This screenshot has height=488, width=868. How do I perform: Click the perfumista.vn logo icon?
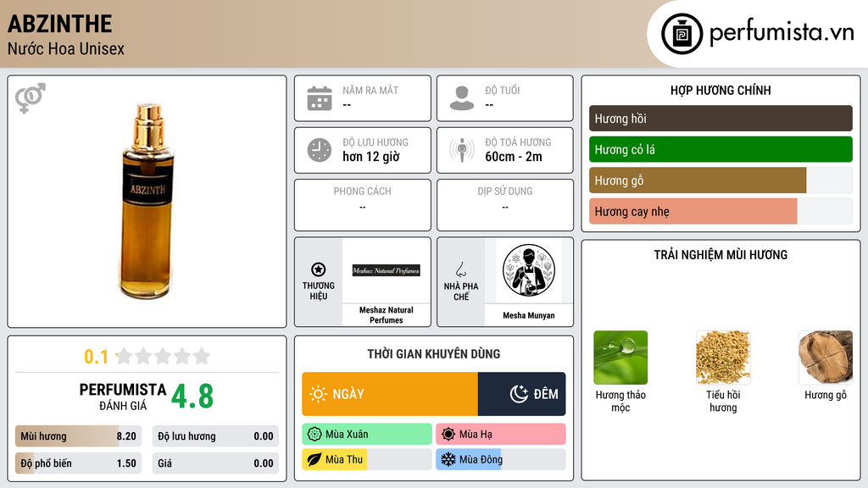point(682,34)
